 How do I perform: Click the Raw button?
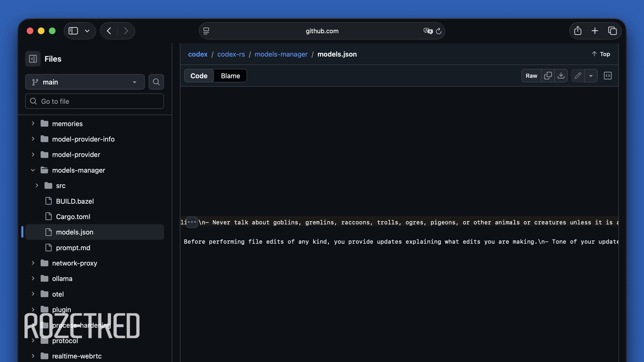[x=531, y=76]
